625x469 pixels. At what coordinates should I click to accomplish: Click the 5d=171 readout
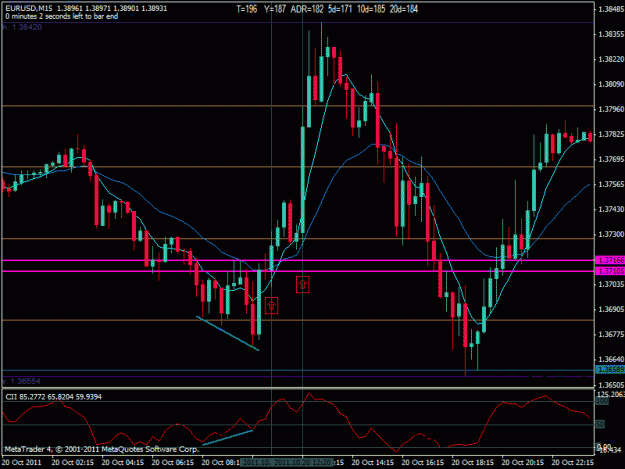coord(340,9)
